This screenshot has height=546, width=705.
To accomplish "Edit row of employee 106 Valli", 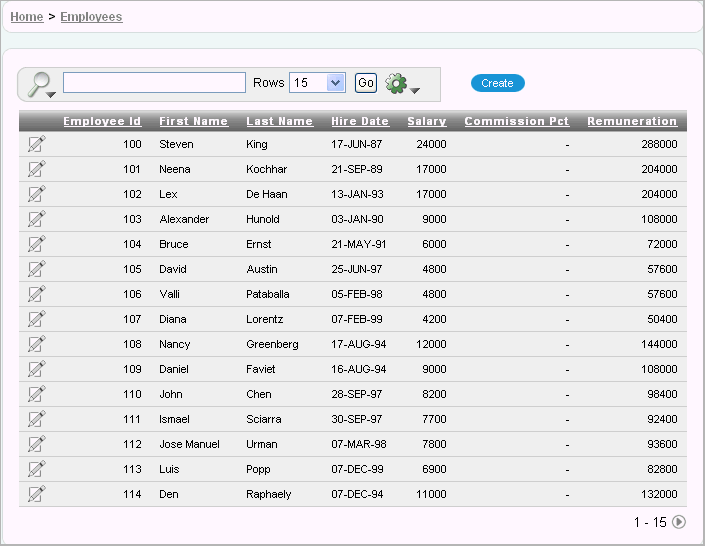I will (x=37, y=294).
